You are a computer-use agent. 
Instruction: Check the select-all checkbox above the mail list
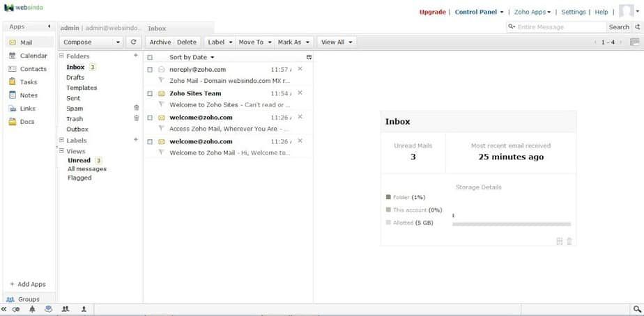[x=150, y=57]
